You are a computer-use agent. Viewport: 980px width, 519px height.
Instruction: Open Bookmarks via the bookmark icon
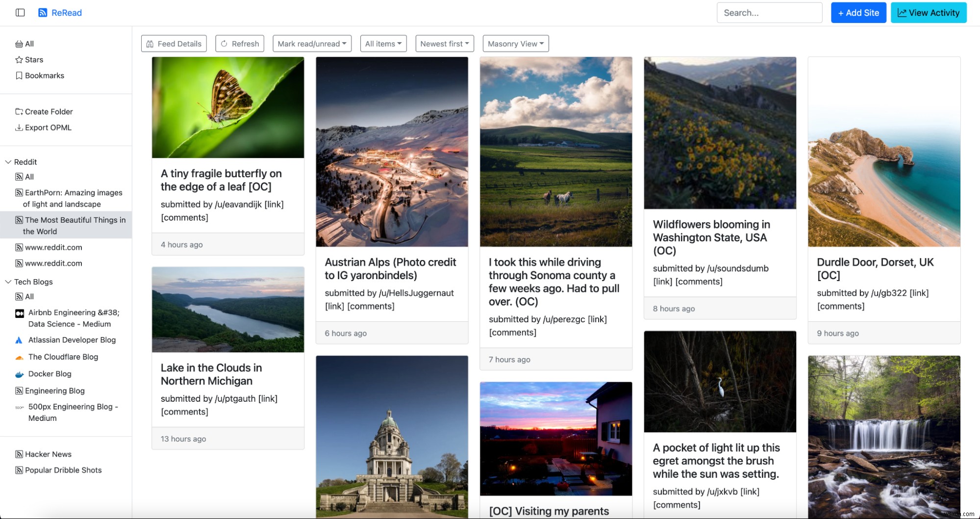tap(19, 76)
